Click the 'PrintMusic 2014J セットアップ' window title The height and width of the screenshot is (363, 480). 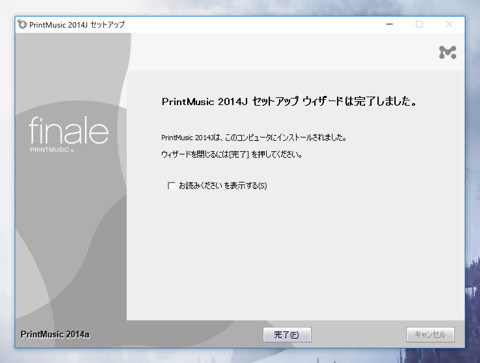click(77, 25)
